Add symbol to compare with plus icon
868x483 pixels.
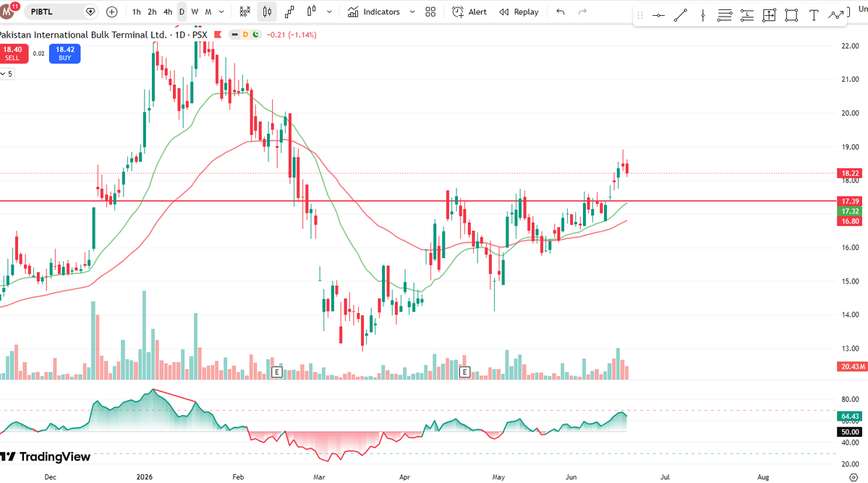pyautogui.click(x=111, y=12)
